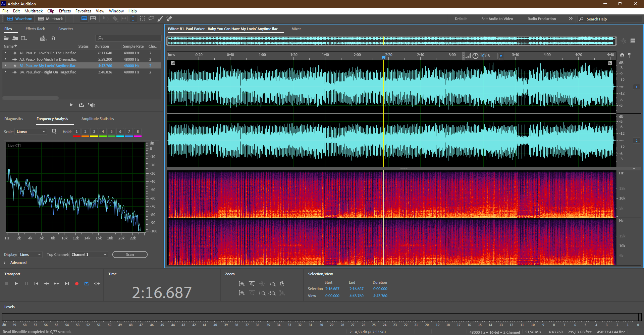The image size is (644, 335).
Task: Toggle channel 2 enable button
Action: tap(636, 141)
